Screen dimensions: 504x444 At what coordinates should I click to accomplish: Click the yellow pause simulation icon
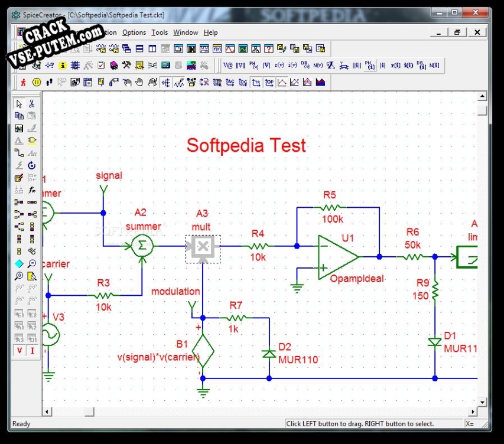click(x=37, y=82)
